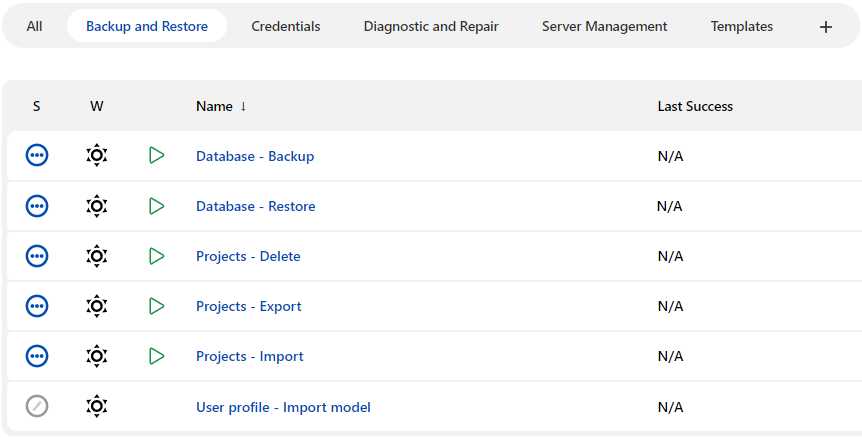Open the Templates tab

pyautogui.click(x=741, y=27)
